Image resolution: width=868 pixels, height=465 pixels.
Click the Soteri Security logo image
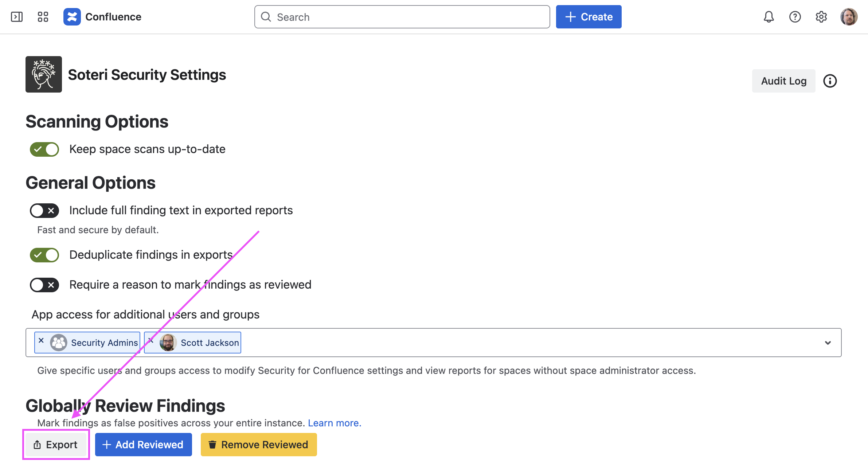[x=44, y=74]
